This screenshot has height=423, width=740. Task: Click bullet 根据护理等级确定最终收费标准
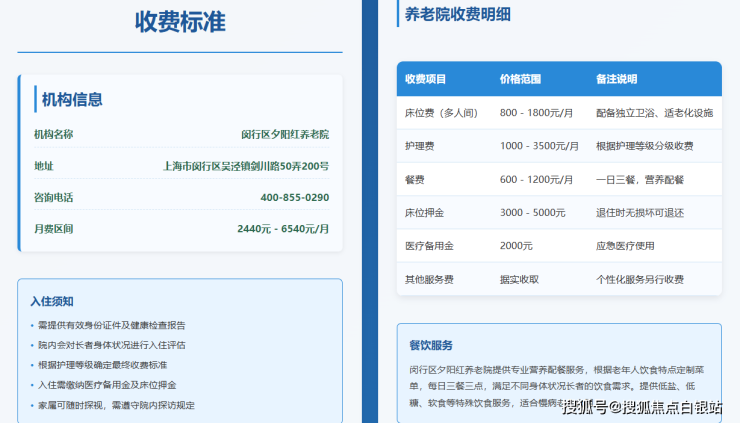102,365
